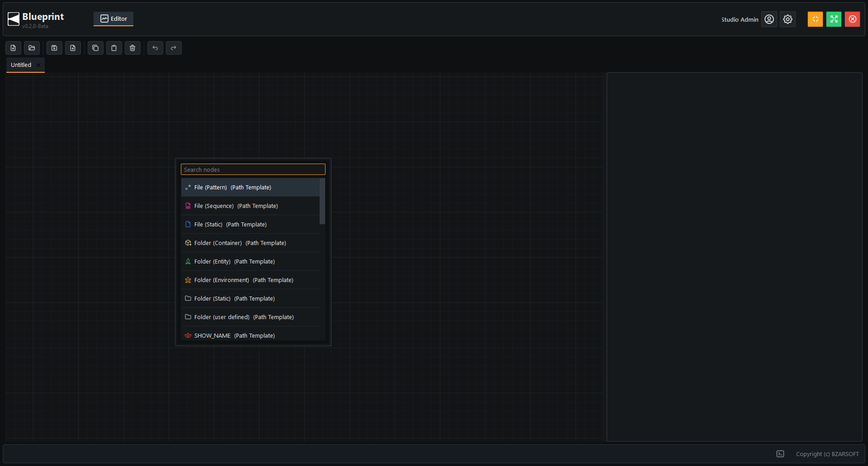Add a Folder (Entity) node

[x=250, y=261]
